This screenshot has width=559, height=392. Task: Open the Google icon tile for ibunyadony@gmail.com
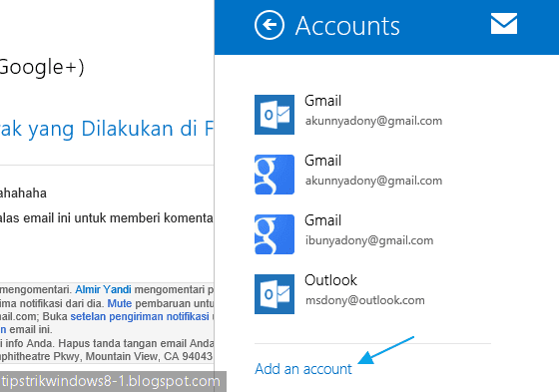(275, 234)
